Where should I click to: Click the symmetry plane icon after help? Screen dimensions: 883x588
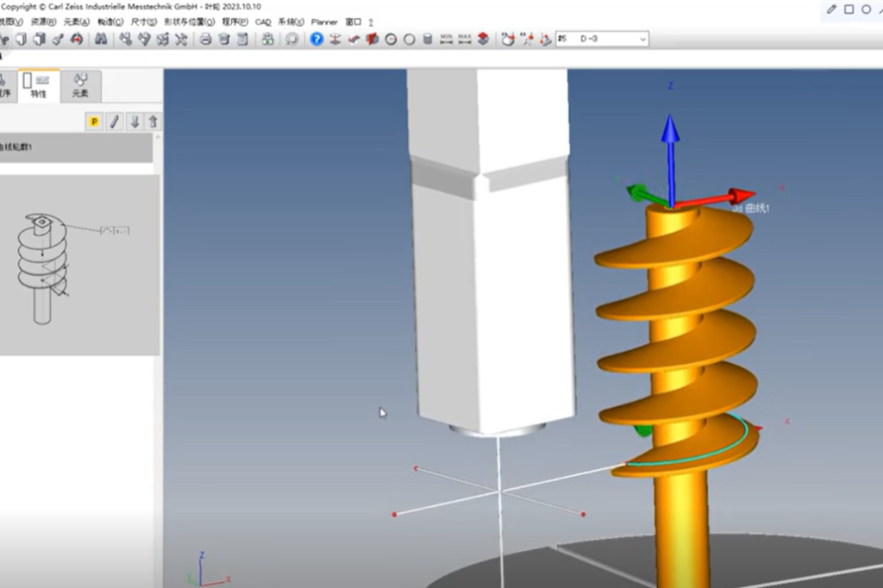coord(335,39)
